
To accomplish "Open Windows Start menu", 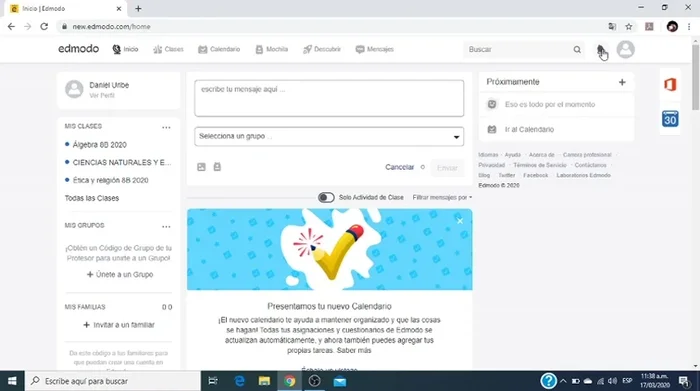I will point(12,381).
